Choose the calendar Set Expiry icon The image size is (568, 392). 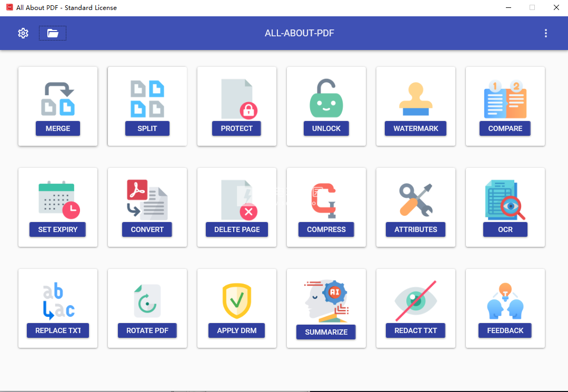58,200
